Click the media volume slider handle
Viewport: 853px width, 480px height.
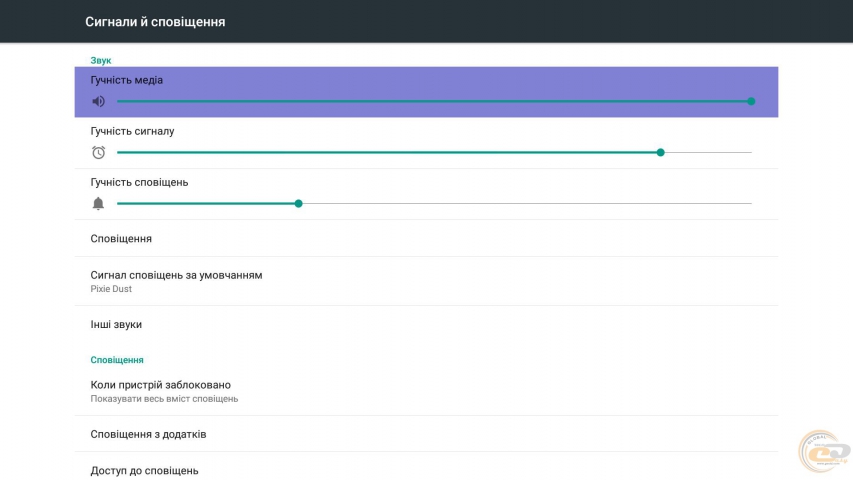tap(751, 101)
